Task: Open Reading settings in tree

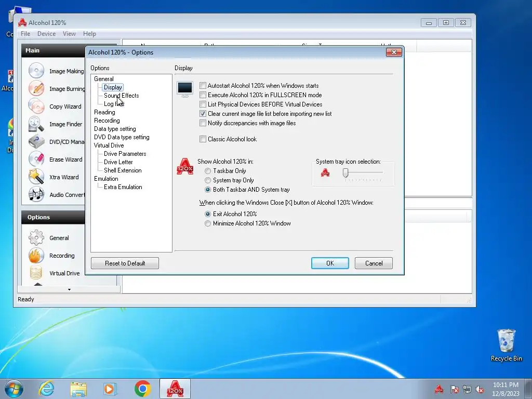Action: (x=104, y=112)
